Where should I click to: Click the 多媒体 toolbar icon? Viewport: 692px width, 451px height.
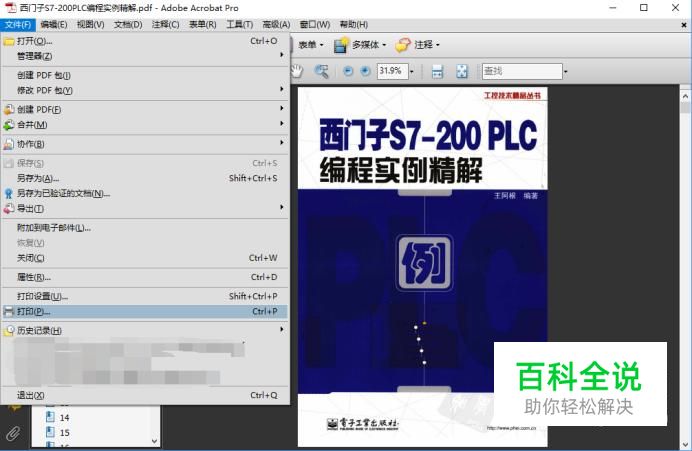tap(340, 45)
